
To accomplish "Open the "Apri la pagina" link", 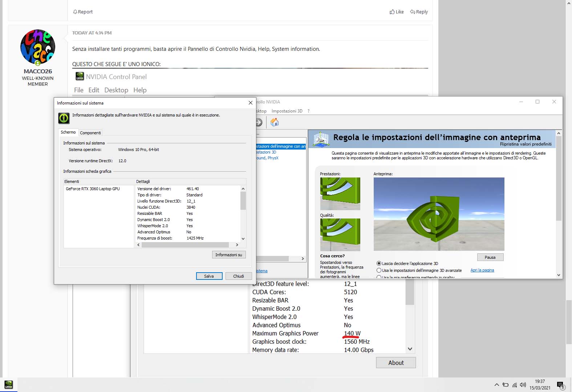I will [x=482, y=270].
